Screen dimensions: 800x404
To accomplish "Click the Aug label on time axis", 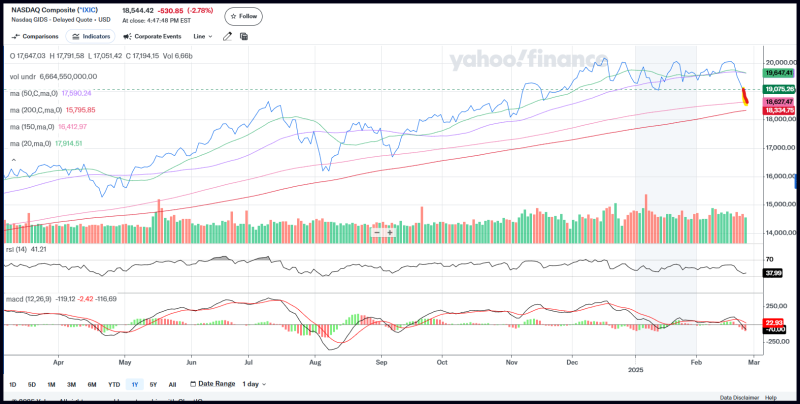I will click(315, 361).
